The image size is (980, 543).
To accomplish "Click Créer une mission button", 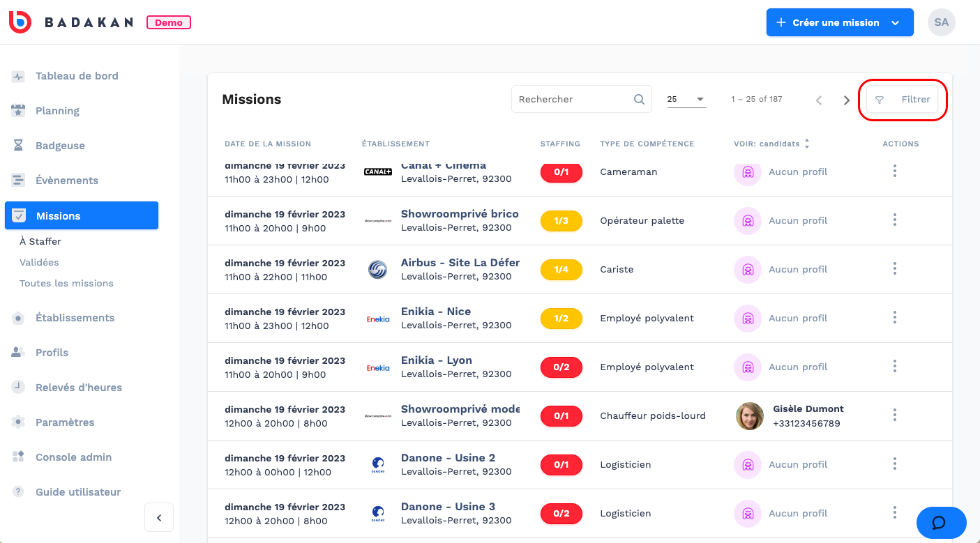I will tap(840, 22).
